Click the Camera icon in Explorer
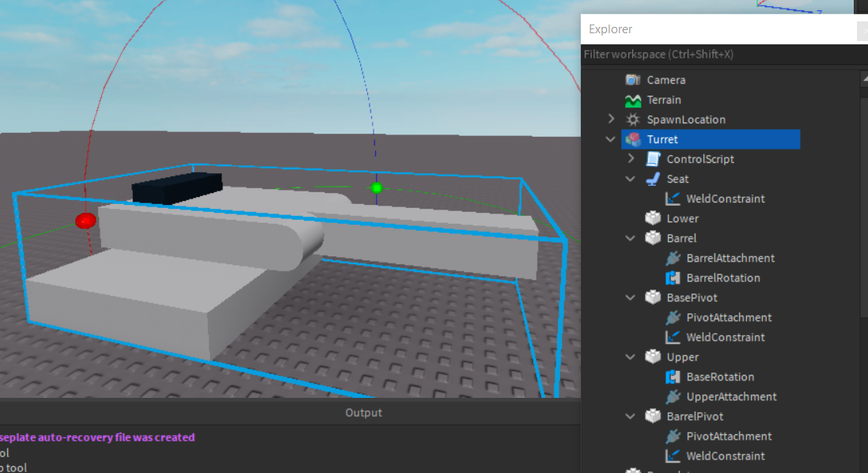This screenshot has width=868, height=473. click(632, 79)
